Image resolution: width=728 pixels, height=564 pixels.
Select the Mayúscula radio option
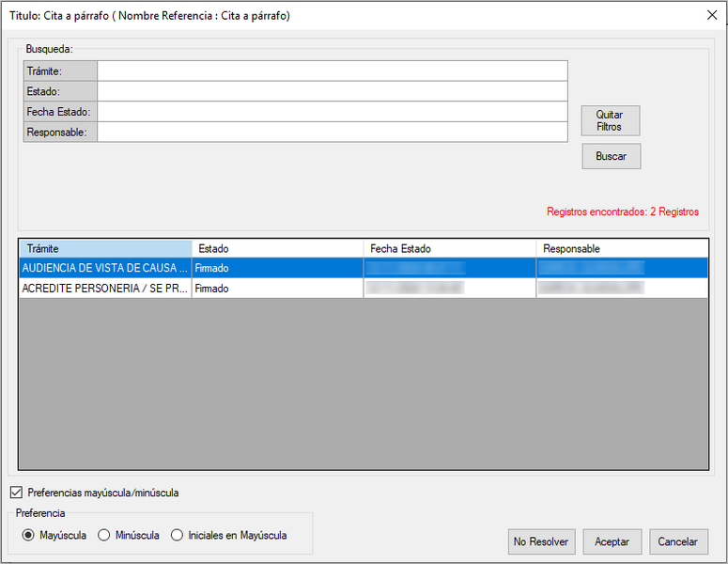pyautogui.click(x=27, y=536)
